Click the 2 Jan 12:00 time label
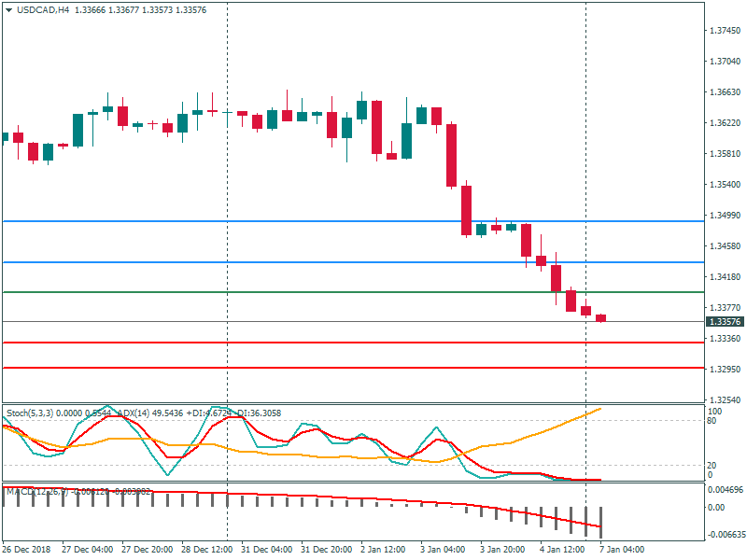Screen dimensions: 747x560 point(383,550)
